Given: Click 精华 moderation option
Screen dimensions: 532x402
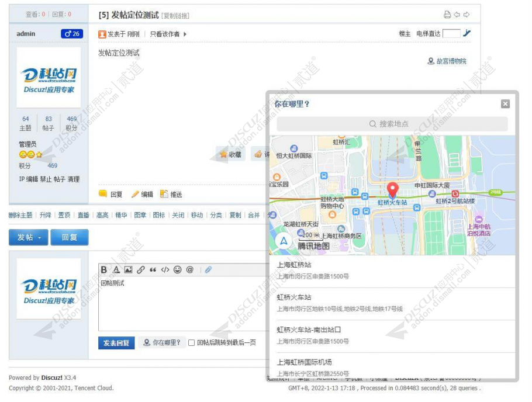Looking at the screenshot, I should point(121,215).
